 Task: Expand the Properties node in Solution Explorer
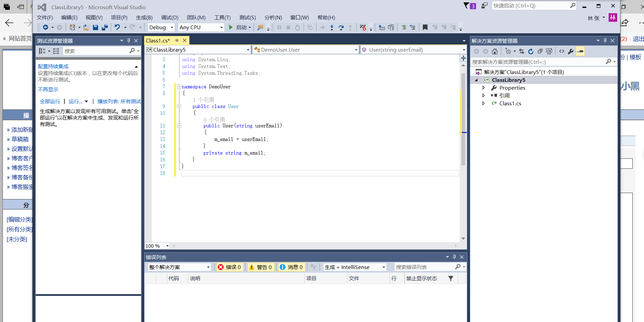point(484,88)
